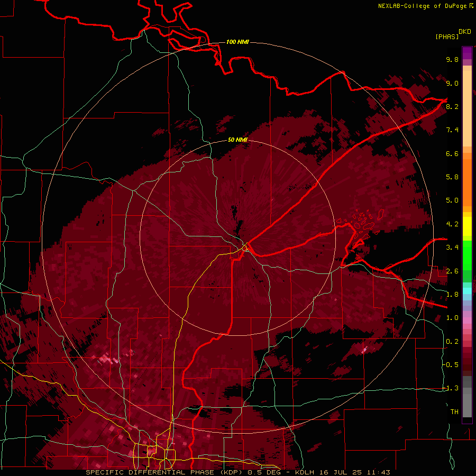Click the 50 NMI range ring label
The height and width of the screenshot is (476, 476).
click(237, 140)
